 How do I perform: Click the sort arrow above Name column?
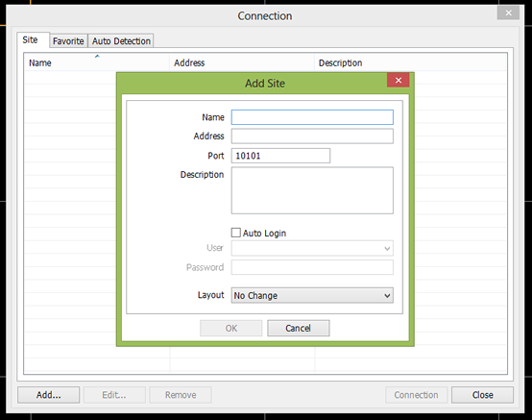click(97, 56)
